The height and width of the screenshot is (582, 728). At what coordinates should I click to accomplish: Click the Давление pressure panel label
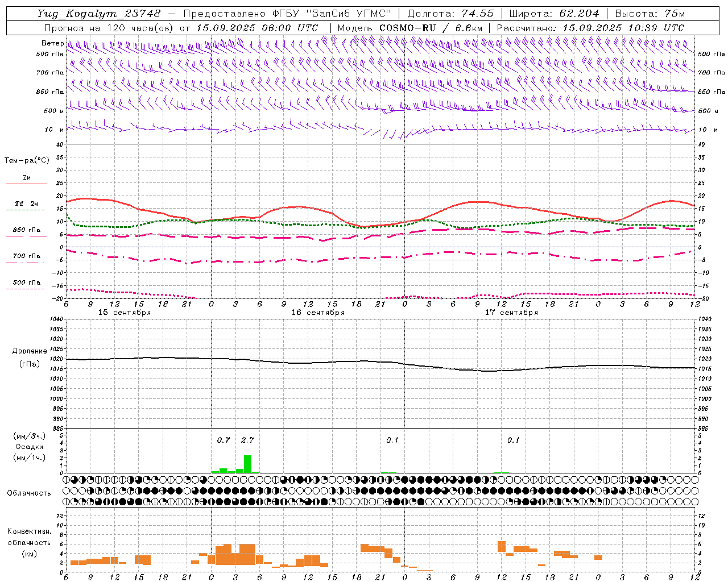tap(29, 351)
